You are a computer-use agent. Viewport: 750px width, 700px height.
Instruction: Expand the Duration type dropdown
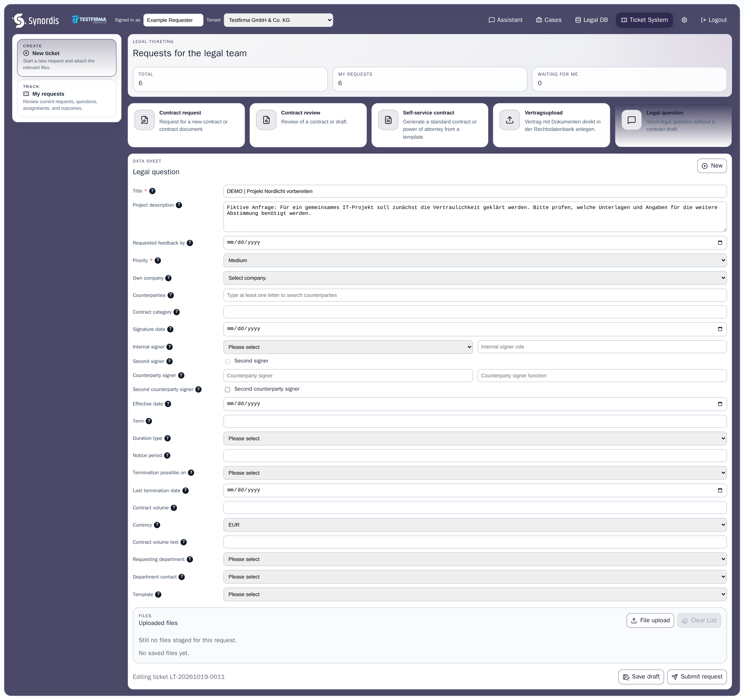[475, 438]
